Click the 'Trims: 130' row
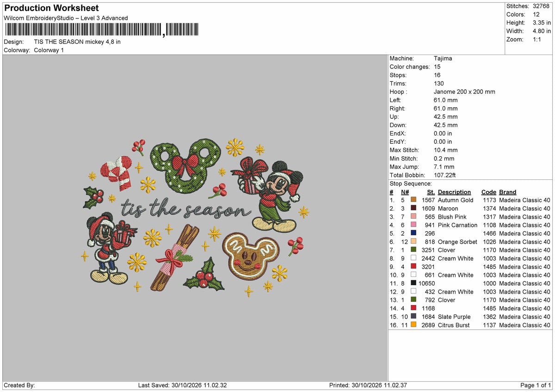Image resolution: width=555 pixels, height=392 pixels. click(417, 83)
